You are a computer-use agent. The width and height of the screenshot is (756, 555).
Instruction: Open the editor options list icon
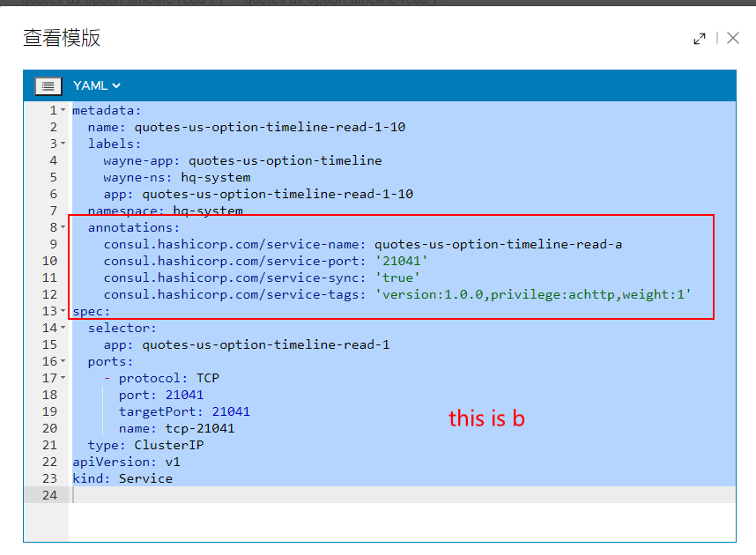coord(48,85)
